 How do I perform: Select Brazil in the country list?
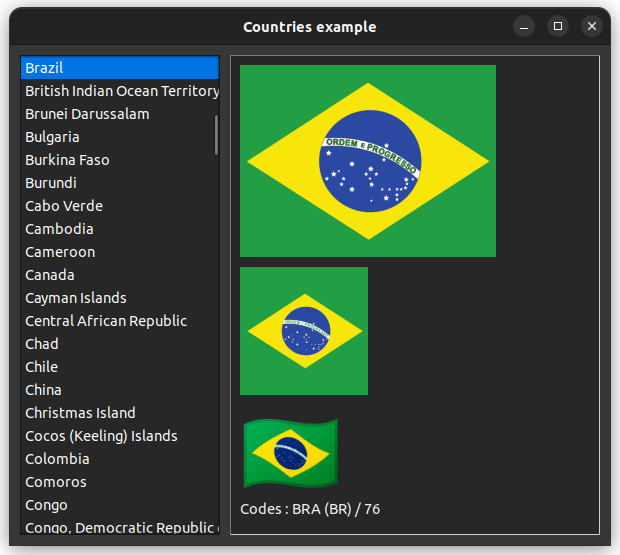pyautogui.click(x=120, y=68)
